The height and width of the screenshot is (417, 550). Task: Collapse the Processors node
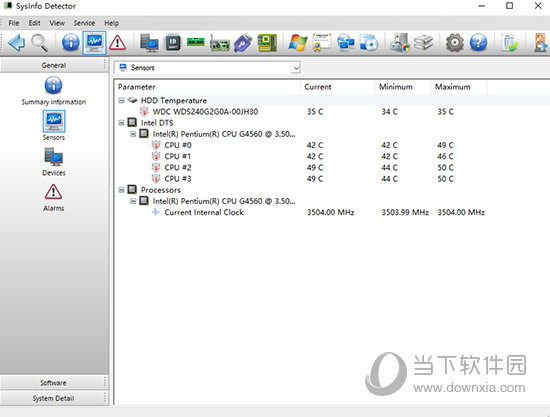point(121,190)
